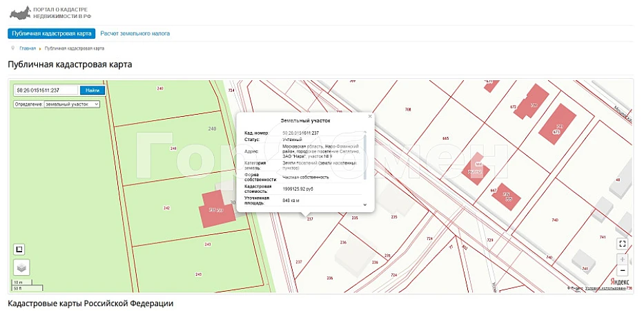This screenshot has height=311, width=644.
Task: Click the portal logo in header
Action: [x=18, y=13]
